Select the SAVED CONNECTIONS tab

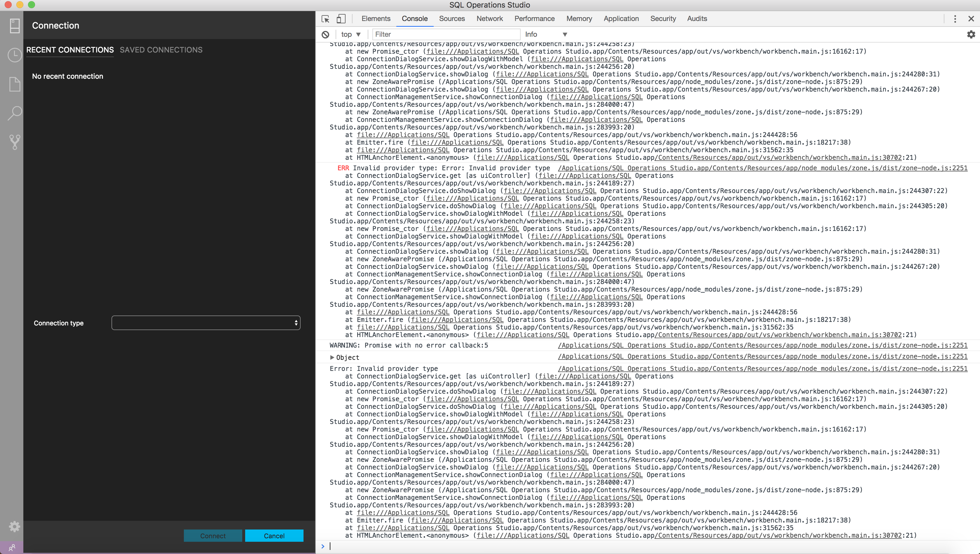pos(161,50)
